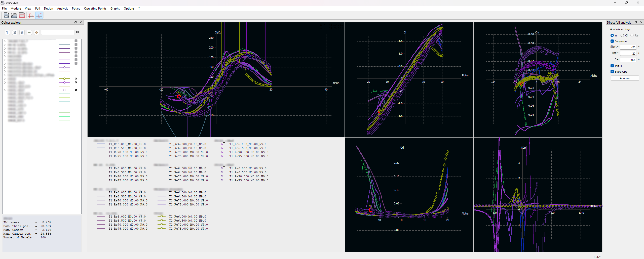Select the Cl radio button
The image size is (644, 259).
622,35
